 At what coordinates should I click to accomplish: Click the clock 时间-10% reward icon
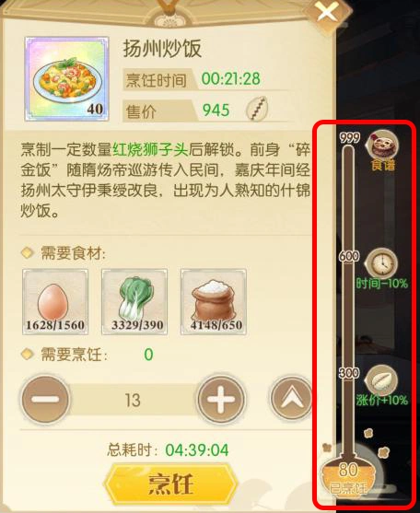pos(381,263)
